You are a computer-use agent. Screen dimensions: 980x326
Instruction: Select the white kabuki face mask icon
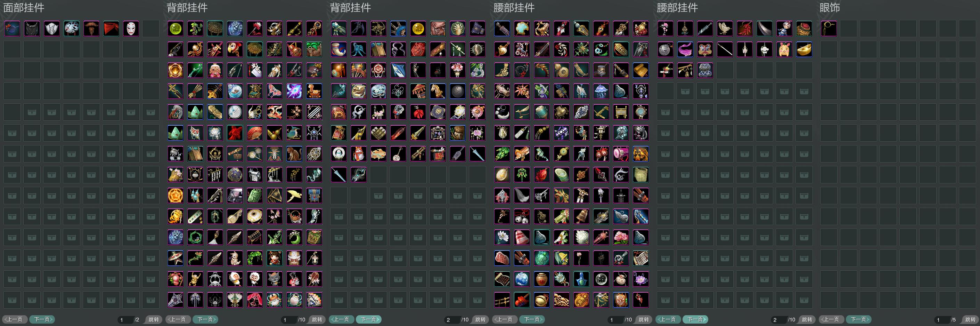click(130, 29)
